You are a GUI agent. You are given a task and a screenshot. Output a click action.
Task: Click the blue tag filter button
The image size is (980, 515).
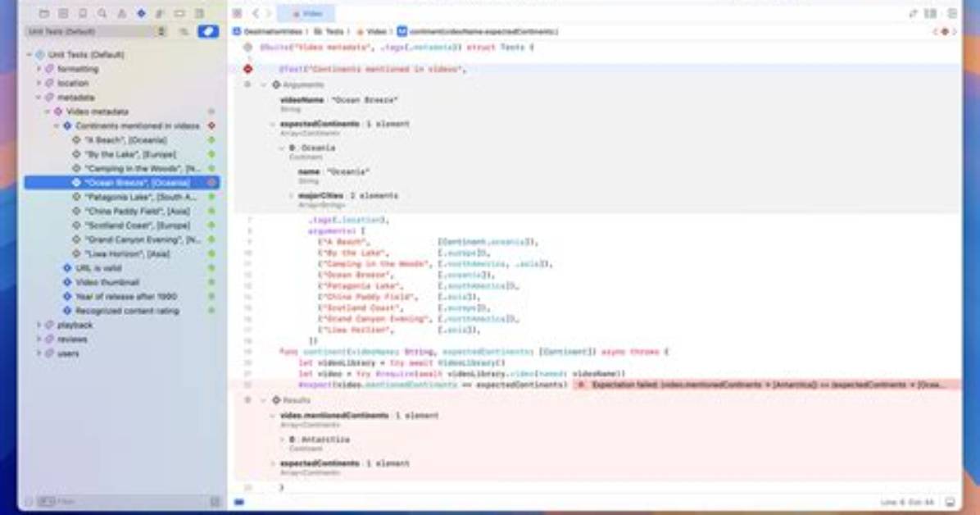point(207,31)
